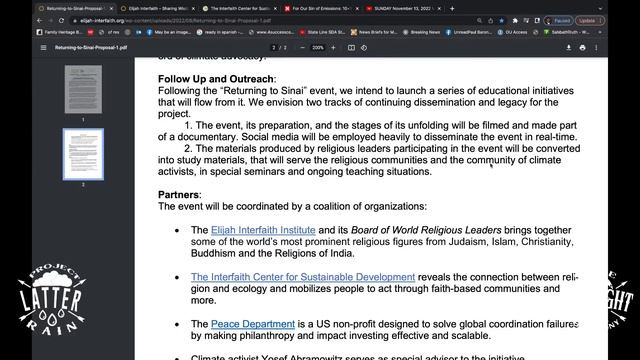The height and width of the screenshot is (360, 640).
Task: Open 'May be an image' Facebook bookmark
Action: coord(169,32)
